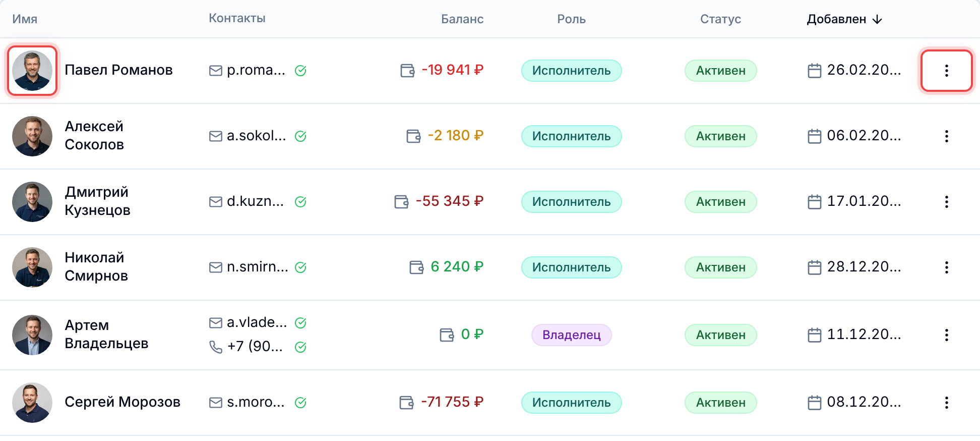Click the phone icon next to +7 (90...

216,347
